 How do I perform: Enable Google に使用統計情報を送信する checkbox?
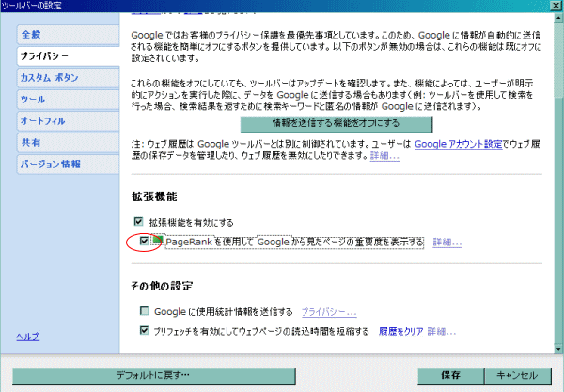144,311
